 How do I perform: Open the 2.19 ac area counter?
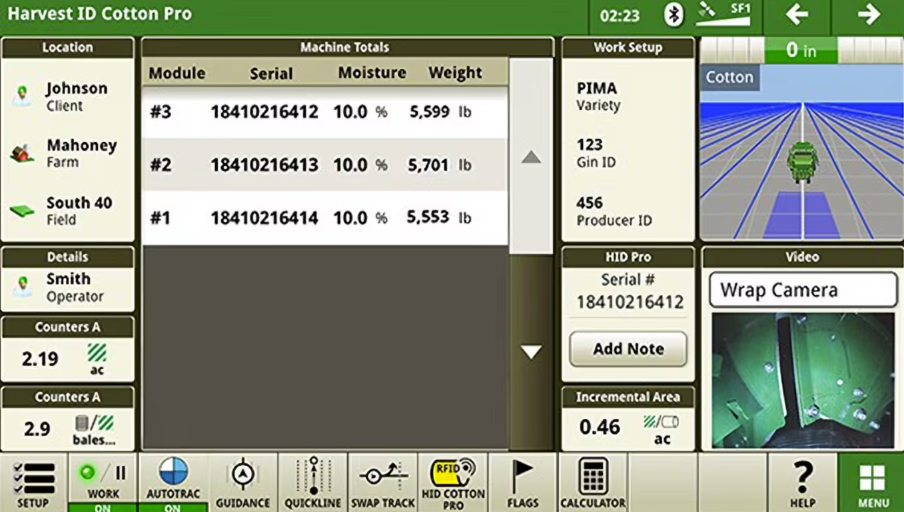click(67, 359)
